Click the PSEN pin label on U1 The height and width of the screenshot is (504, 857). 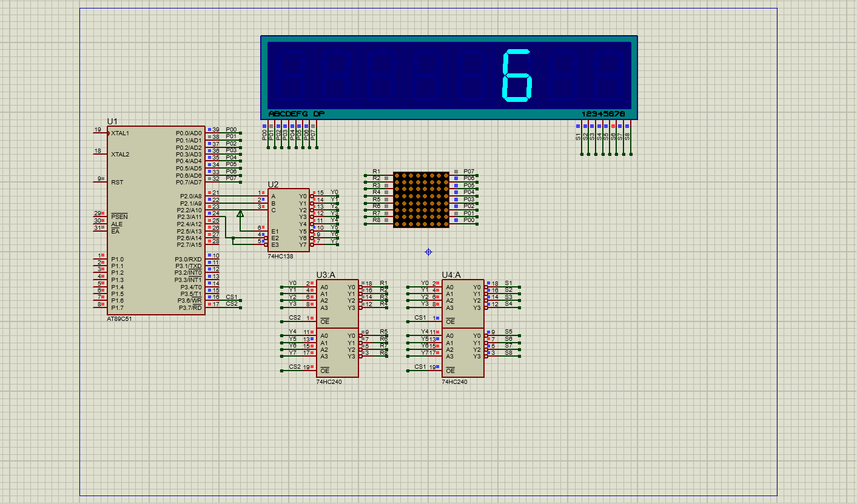[x=119, y=217]
